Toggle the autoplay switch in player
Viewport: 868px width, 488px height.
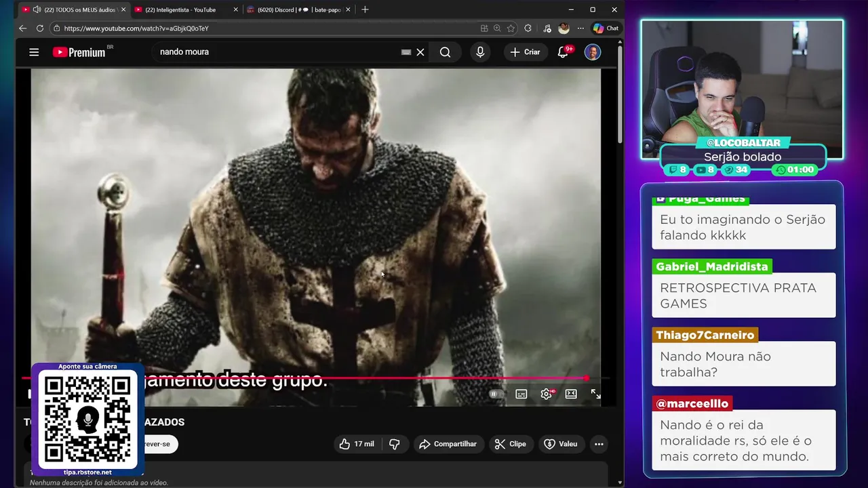pyautogui.click(x=494, y=394)
